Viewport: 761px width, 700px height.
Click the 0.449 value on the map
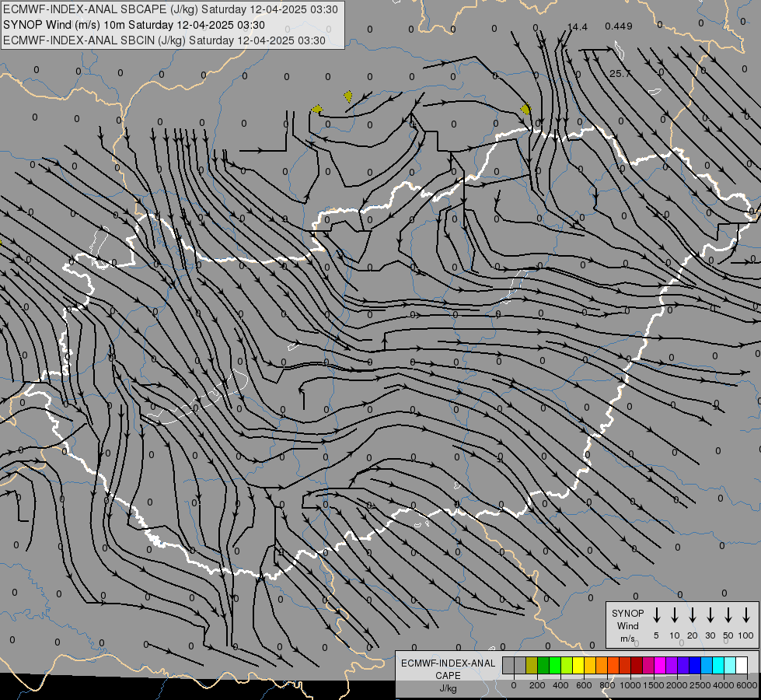coord(618,26)
